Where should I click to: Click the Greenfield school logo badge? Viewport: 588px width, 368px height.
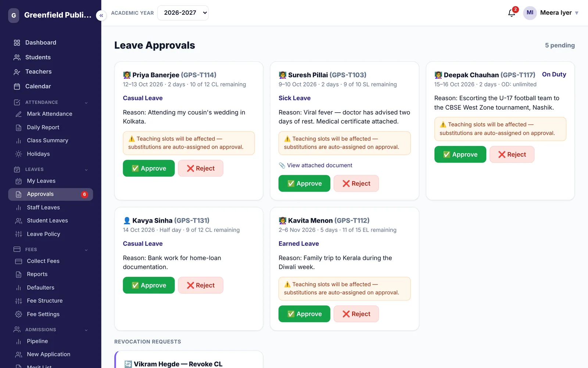[x=14, y=15]
